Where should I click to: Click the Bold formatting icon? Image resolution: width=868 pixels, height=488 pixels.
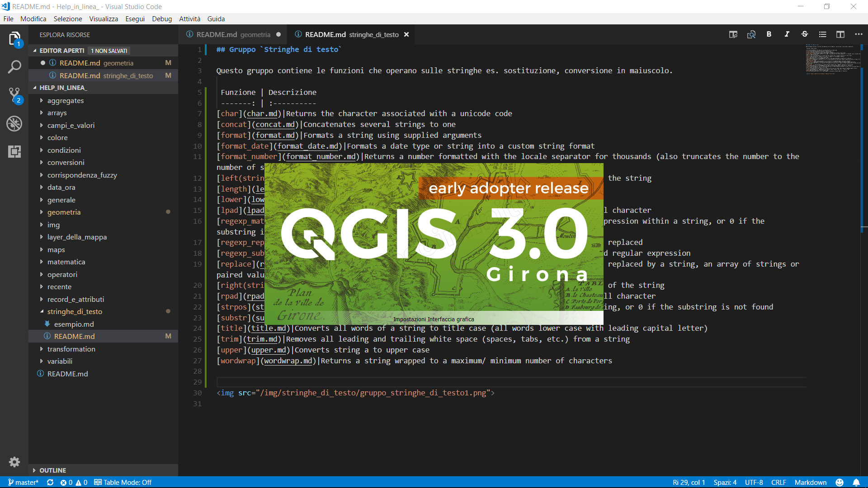click(769, 34)
